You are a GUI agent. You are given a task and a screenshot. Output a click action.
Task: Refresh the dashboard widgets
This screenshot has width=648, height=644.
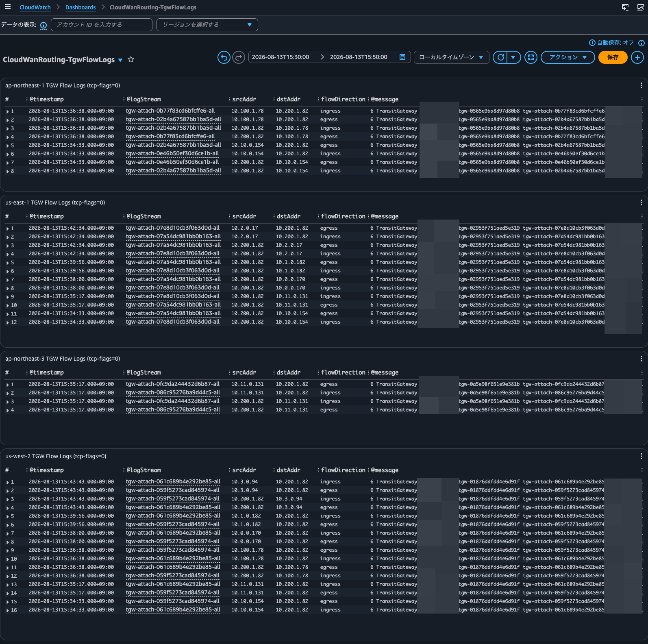pos(500,57)
